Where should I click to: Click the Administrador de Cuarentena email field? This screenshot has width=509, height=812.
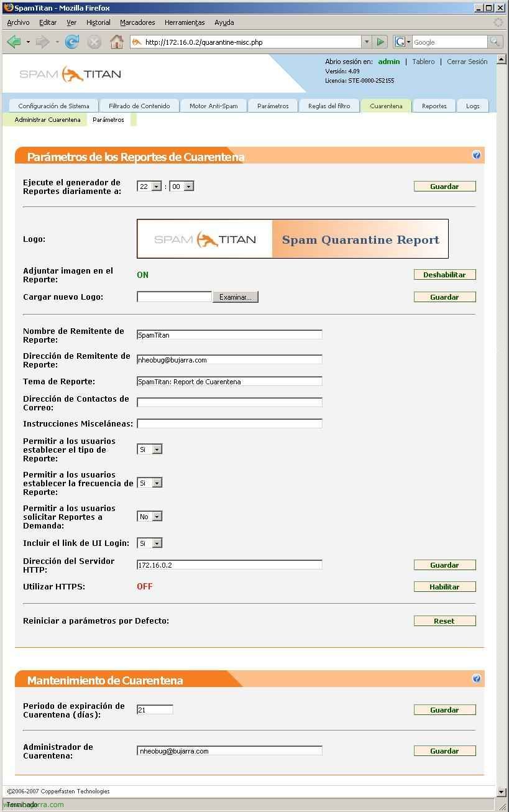coord(229,751)
